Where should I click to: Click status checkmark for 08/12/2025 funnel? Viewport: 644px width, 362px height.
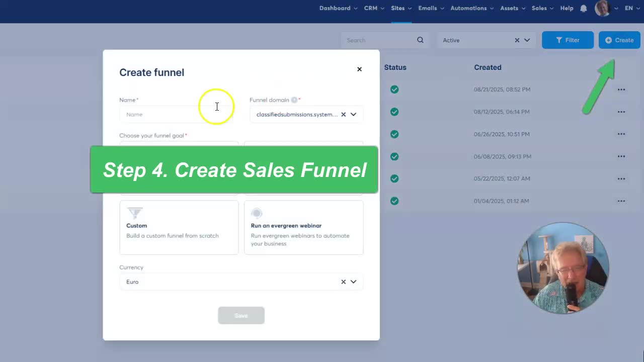pos(394,112)
